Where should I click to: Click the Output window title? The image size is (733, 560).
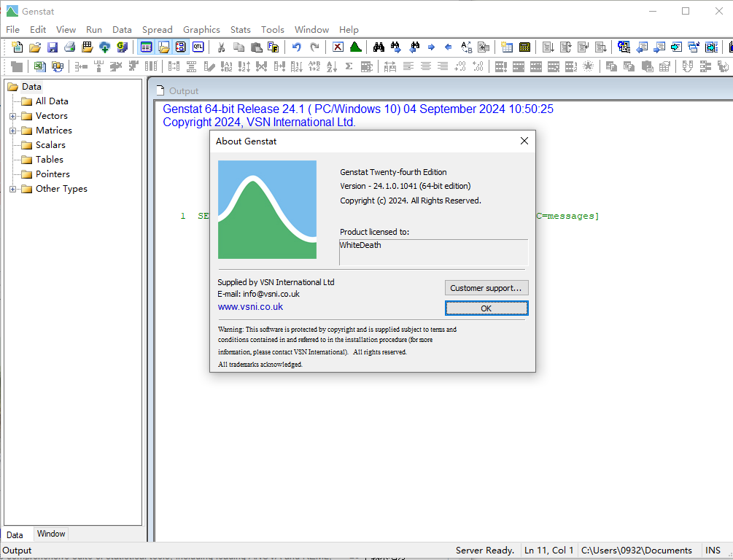coord(183,91)
